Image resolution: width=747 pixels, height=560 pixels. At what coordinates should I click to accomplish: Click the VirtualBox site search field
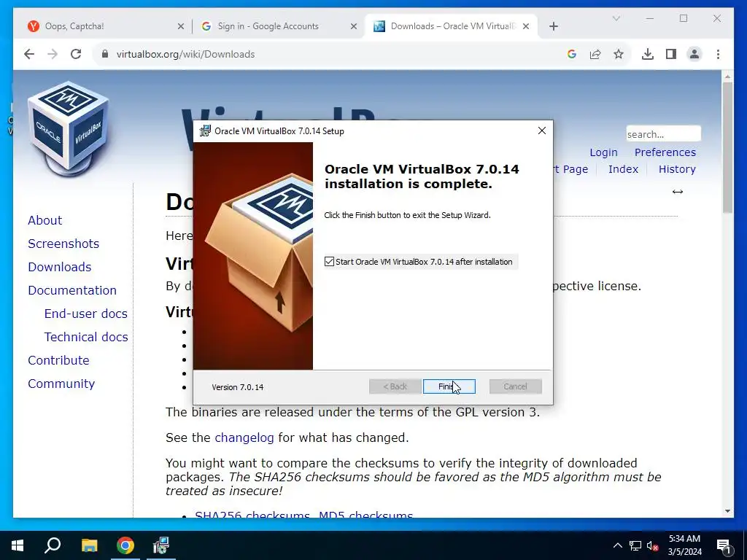click(x=663, y=134)
